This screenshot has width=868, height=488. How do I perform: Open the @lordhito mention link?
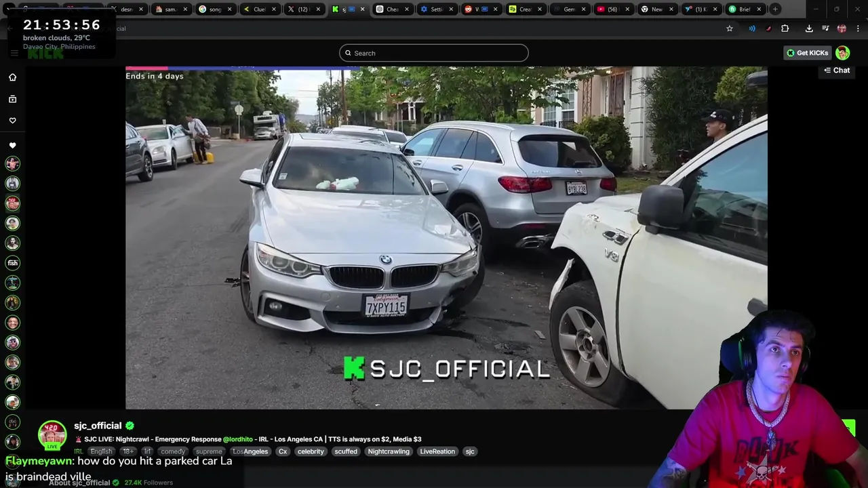(237, 439)
